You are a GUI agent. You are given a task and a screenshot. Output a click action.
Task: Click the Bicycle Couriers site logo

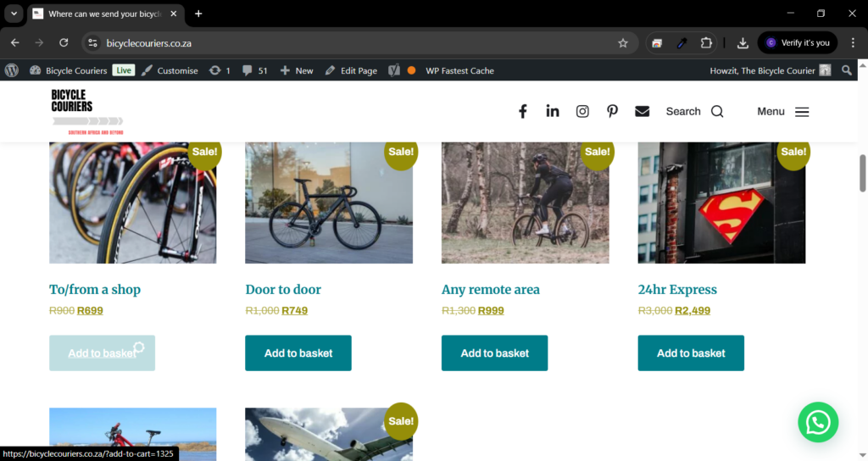(x=87, y=111)
